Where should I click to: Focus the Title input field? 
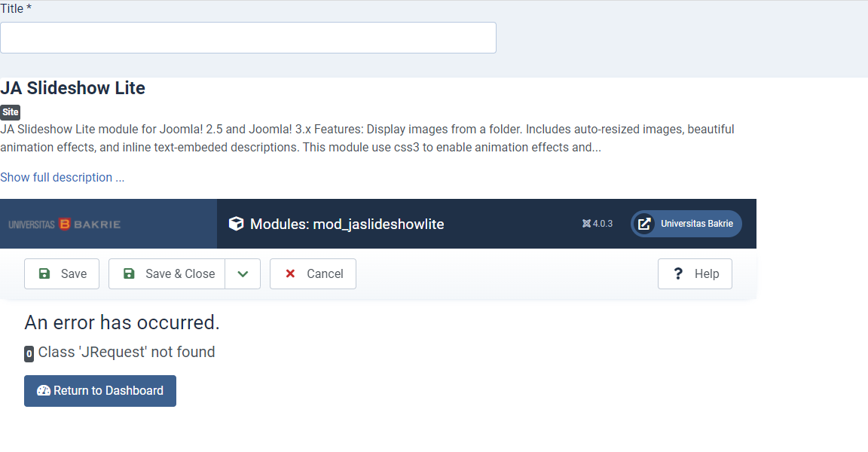[x=248, y=38]
